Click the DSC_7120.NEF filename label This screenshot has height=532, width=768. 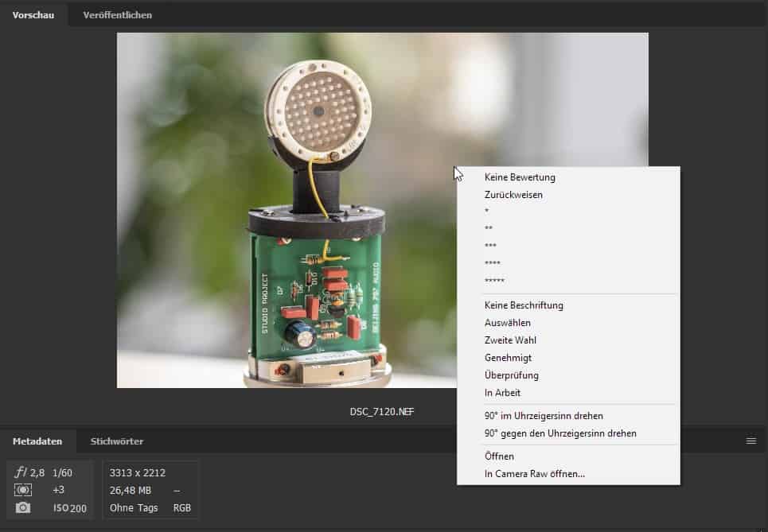click(382, 412)
